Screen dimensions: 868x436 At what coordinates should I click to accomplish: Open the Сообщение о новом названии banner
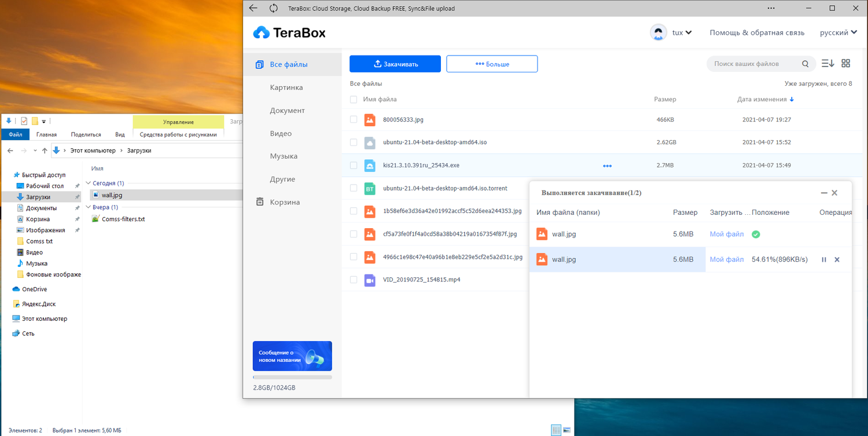(x=292, y=356)
